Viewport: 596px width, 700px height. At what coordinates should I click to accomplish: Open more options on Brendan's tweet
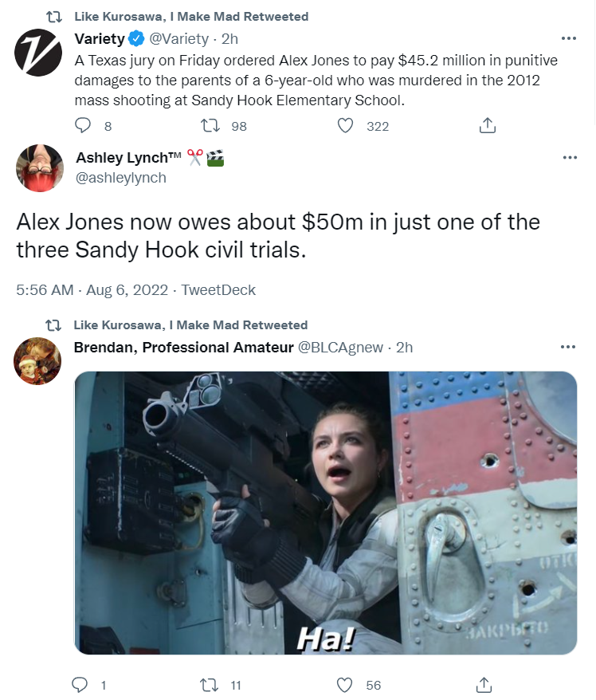pos(568,347)
